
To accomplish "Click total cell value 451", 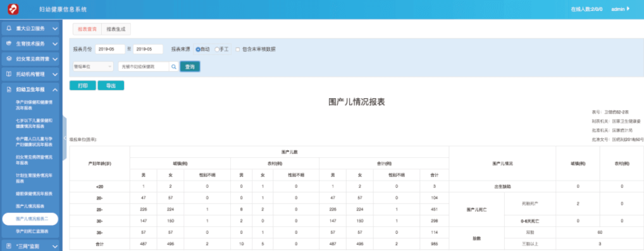I will coord(435,209).
